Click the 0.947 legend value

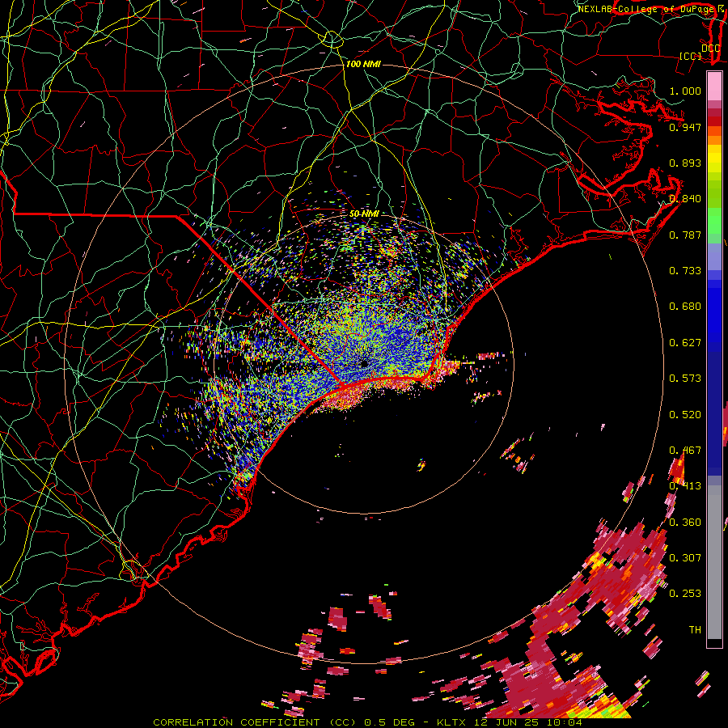[685, 127]
